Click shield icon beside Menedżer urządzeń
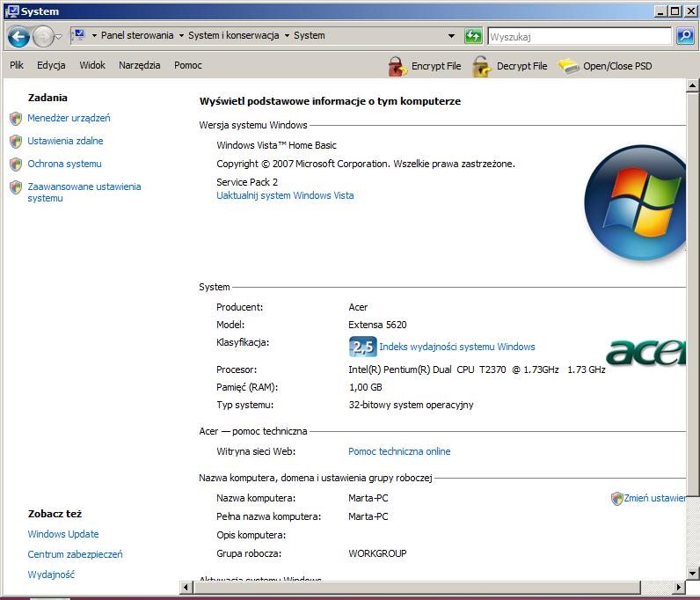The image size is (700, 600). [x=16, y=119]
